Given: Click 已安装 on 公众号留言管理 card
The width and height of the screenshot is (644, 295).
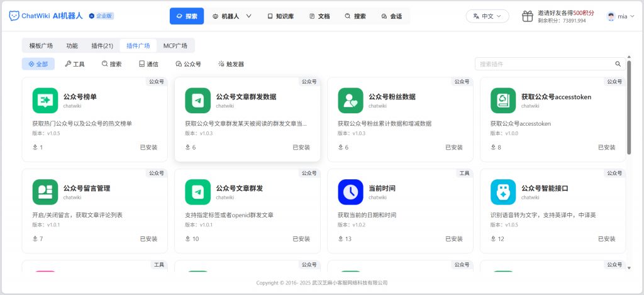Looking at the screenshot, I should tap(148, 239).
